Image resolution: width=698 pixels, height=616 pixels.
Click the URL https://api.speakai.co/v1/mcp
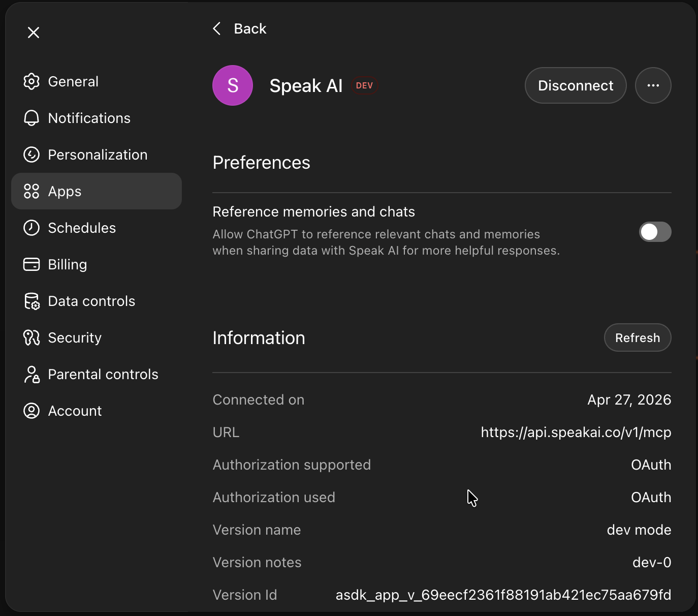(576, 433)
